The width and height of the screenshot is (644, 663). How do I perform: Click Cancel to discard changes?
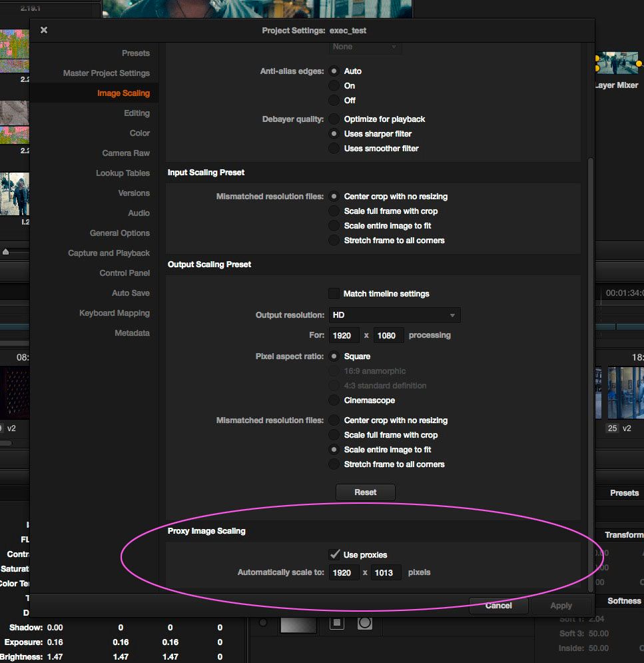pos(498,606)
